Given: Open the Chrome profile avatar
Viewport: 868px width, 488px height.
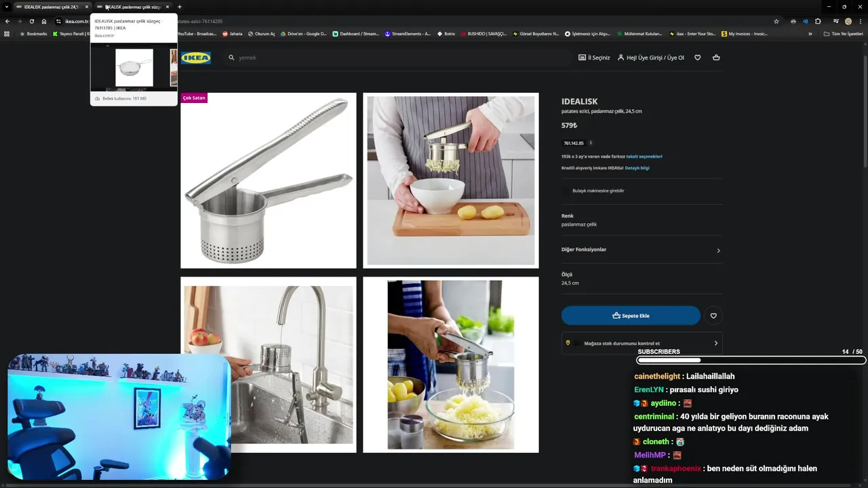Looking at the screenshot, I should pyautogui.click(x=848, y=21).
